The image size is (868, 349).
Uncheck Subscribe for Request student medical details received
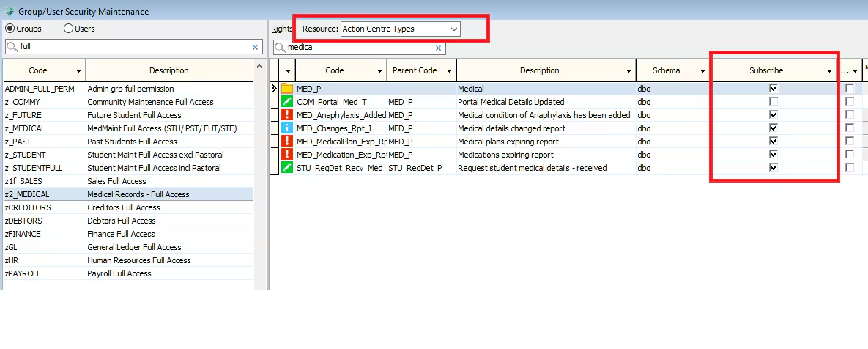point(774,167)
